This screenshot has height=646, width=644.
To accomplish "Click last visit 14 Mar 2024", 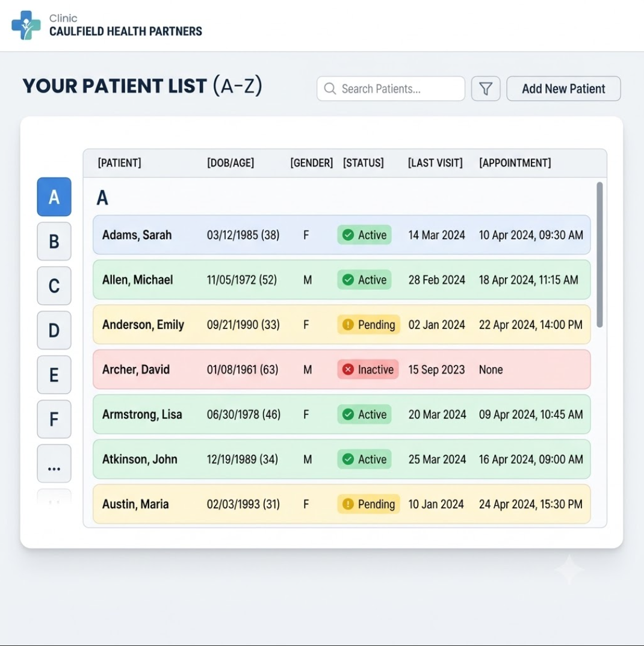I will coord(436,235).
